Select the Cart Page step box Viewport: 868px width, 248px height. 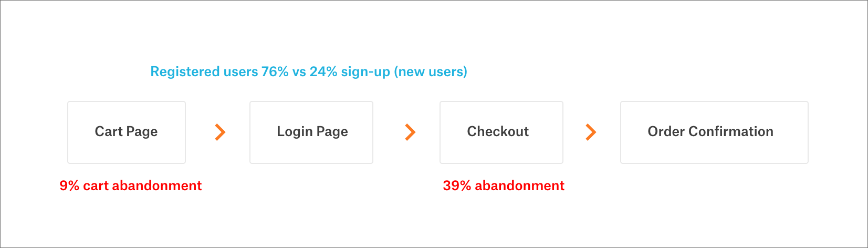127,132
